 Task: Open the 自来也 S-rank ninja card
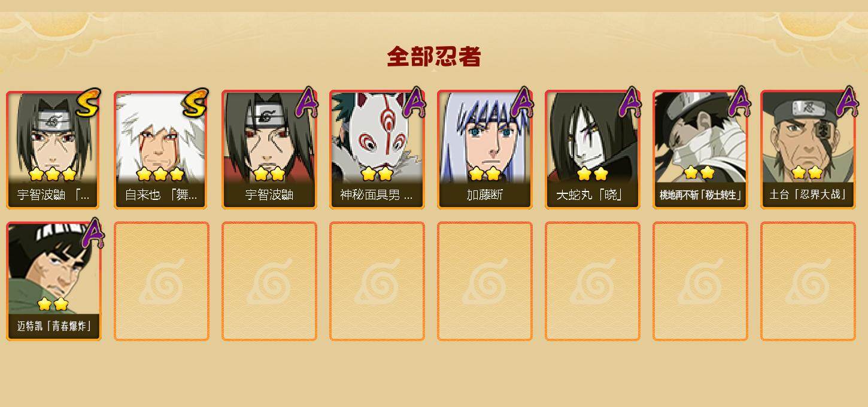coord(161,150)
